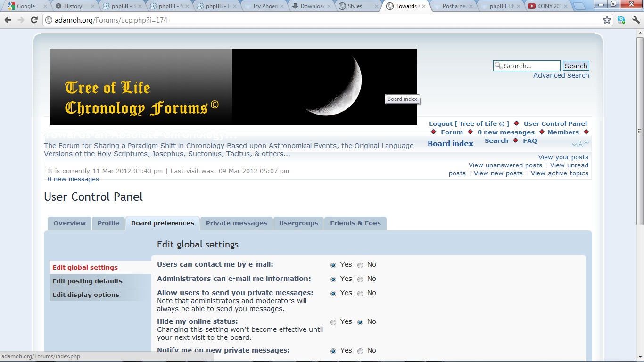Click the Tree of Life forum banner logo

tap(233, 87)
